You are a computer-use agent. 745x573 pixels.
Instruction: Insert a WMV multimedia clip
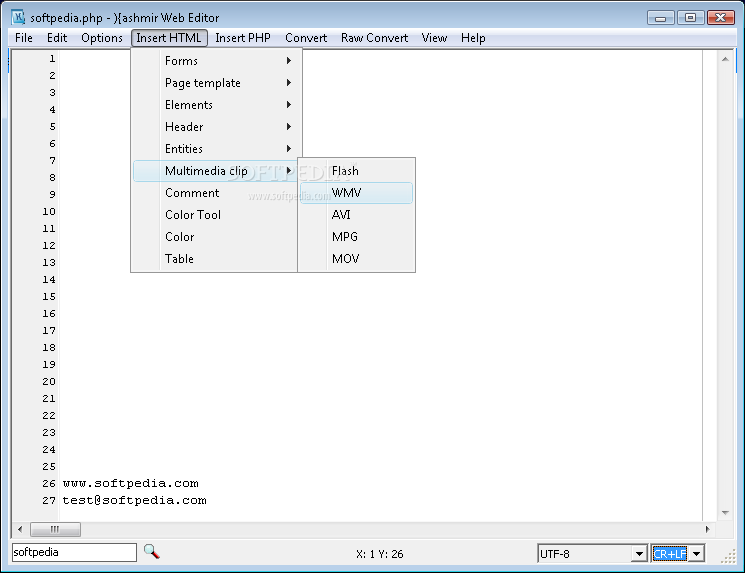pos(356,193)
